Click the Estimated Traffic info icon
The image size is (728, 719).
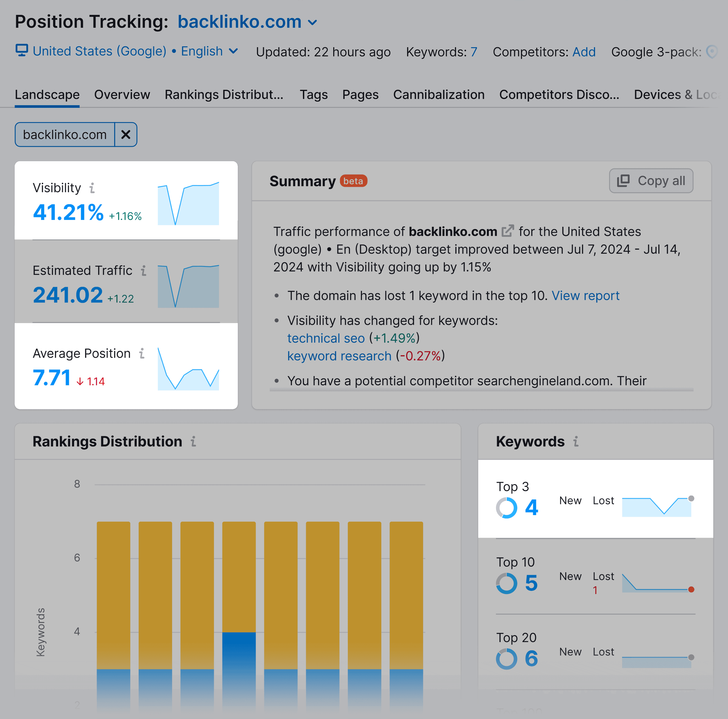point(144,270)
